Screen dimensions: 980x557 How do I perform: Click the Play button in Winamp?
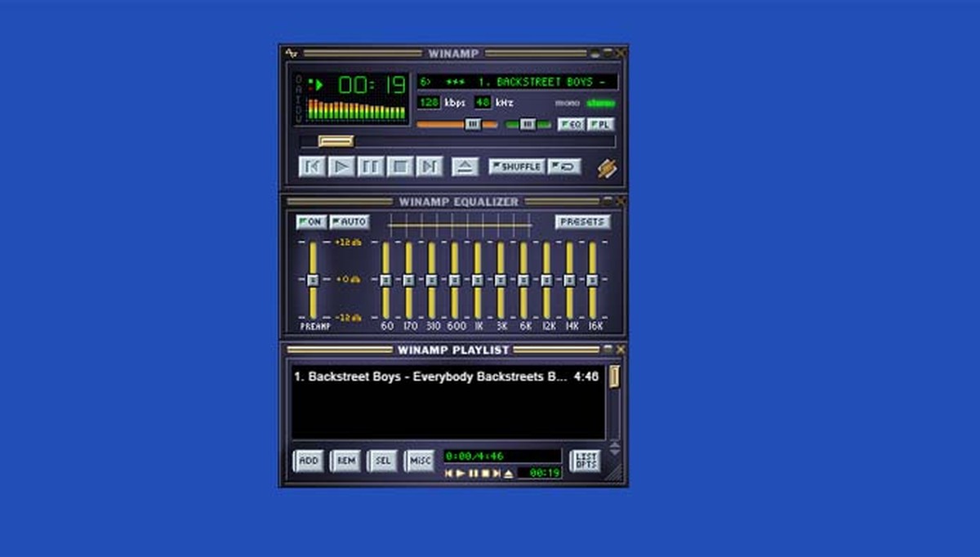(x=341, y=167)
